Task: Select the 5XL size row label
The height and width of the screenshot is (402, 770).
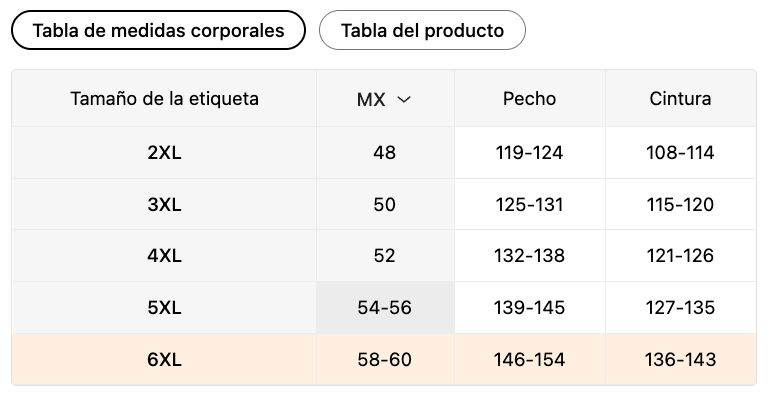Action: pos(165,308)
